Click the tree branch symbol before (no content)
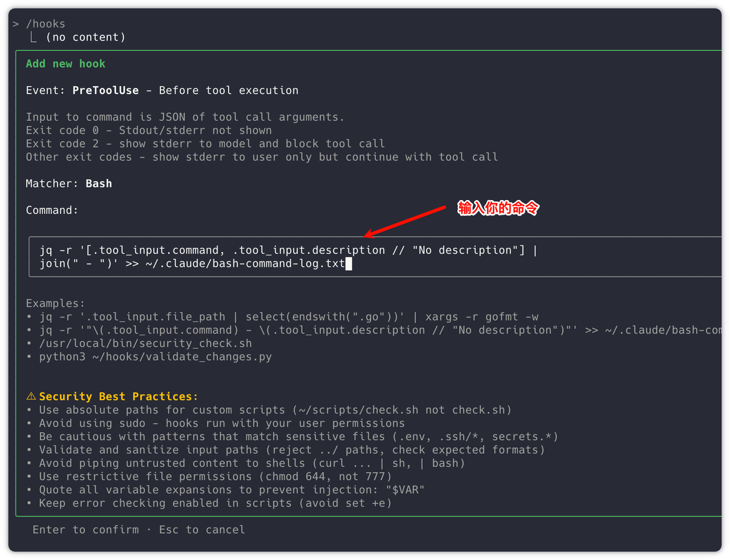 coord(34,38)
